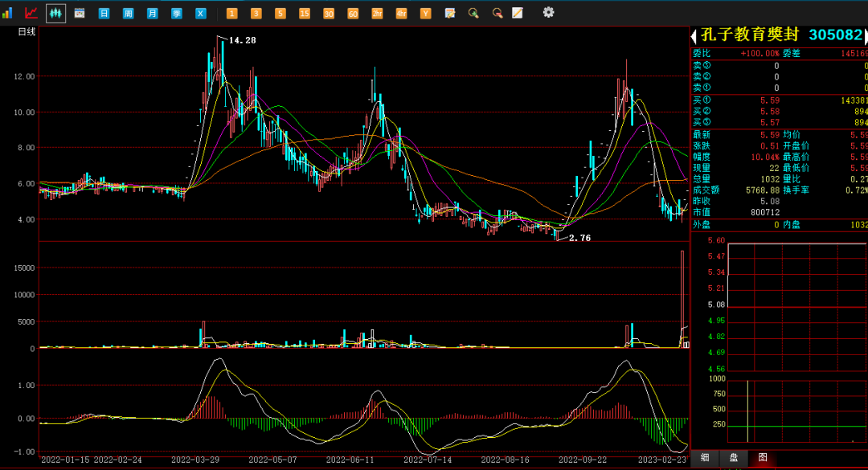
Task: Open the 盘 tab in bottom panel
Action: 733,457
